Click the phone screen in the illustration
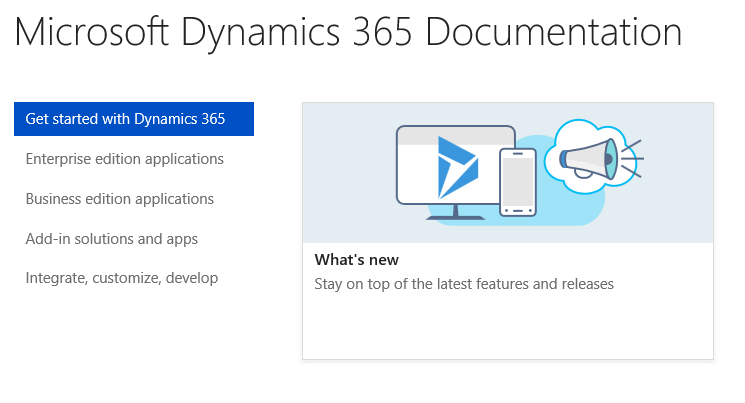This screenshot has height=403, width=745. point(517,180)
